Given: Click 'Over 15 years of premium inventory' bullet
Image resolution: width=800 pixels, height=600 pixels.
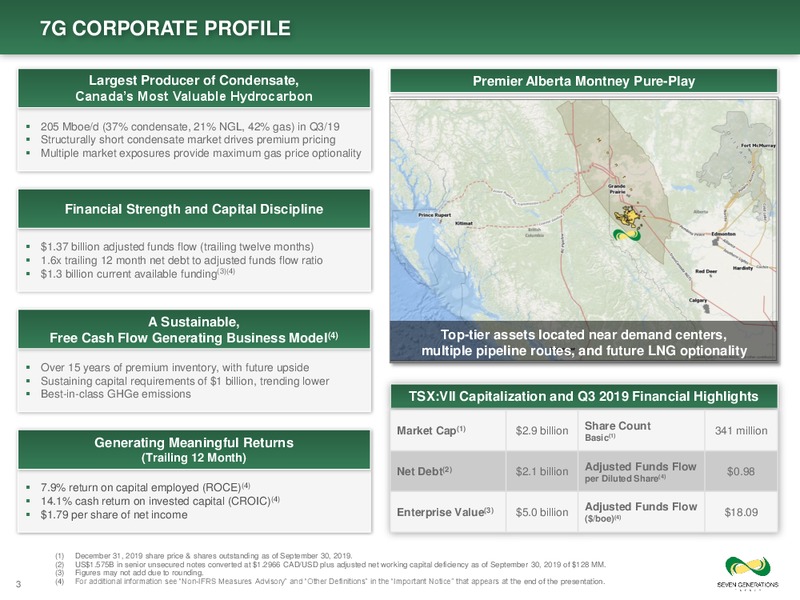Looking at the screenshot, I should pyautogui.click(x=174, y=367).
